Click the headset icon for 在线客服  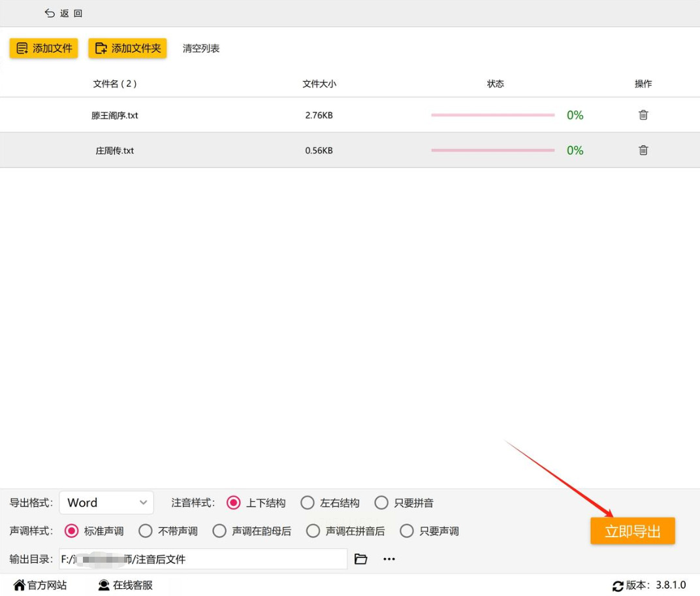point(104,585)
